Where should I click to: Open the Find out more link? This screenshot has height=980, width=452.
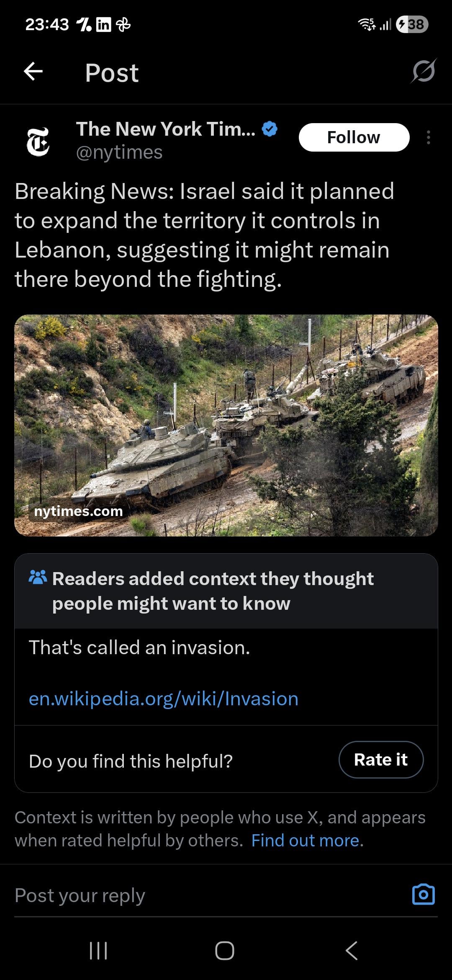coord(307,841)
